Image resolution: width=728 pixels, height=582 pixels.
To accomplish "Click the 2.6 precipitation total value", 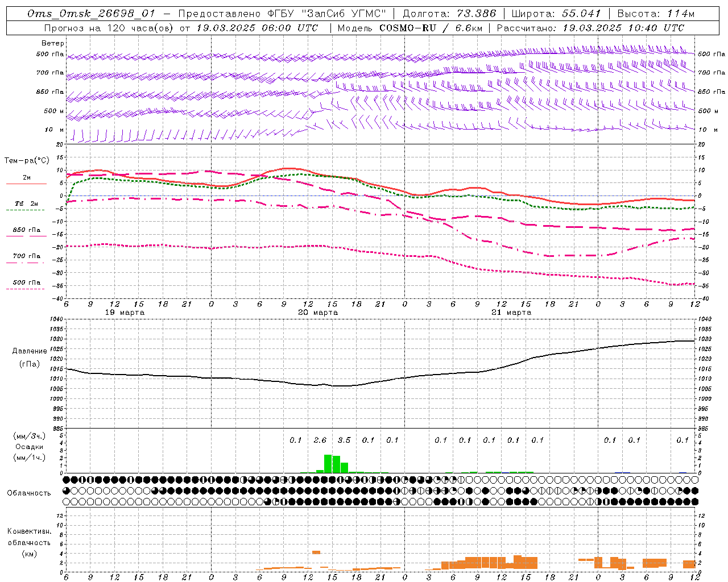I will click(320, 440).
